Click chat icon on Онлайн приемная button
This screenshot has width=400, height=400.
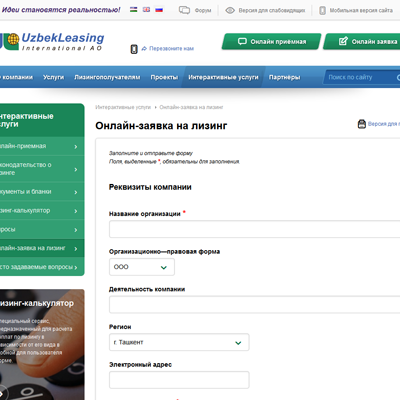pos(242,41)
